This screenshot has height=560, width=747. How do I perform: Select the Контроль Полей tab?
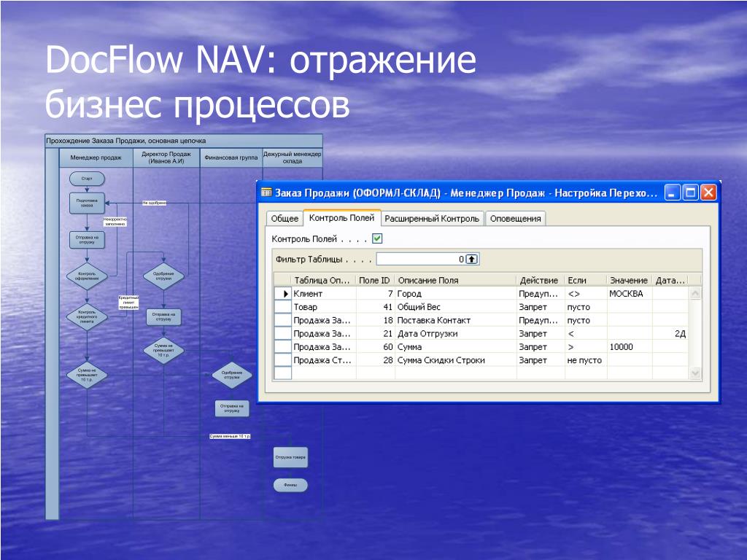click(x=341, y=217)
